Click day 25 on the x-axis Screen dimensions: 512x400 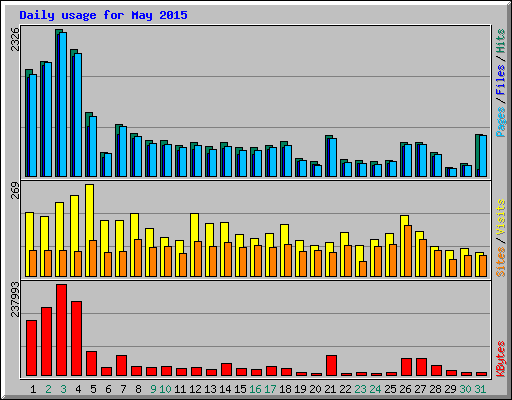[390, 389]
